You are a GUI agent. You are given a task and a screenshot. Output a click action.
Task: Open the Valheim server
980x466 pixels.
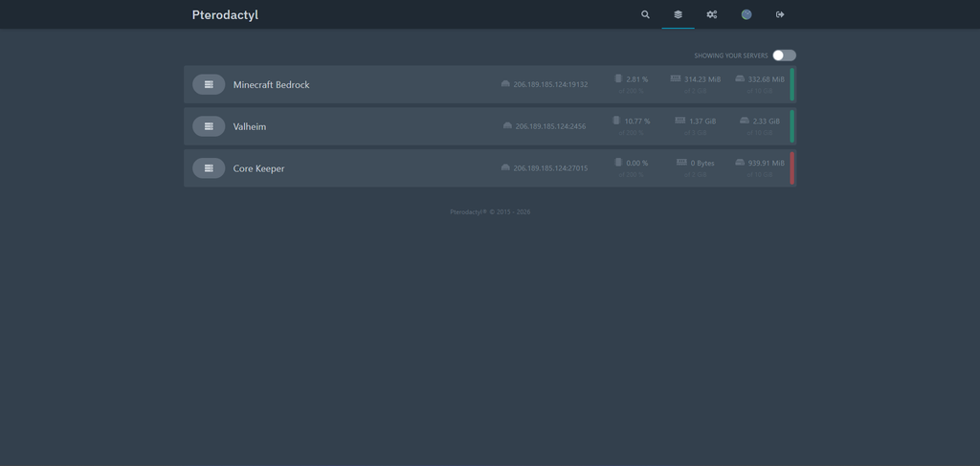[490, 126]
